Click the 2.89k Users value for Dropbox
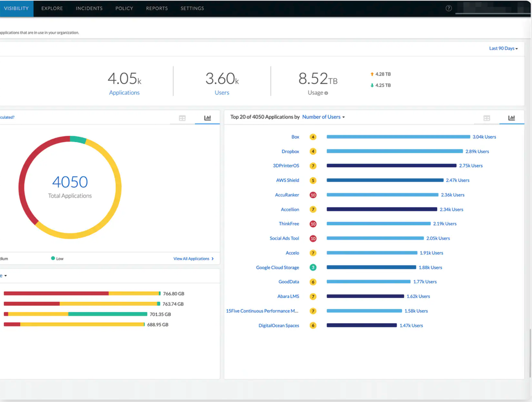Image resolution: width=532 pixels, height=402 pixels. (477, 151)
